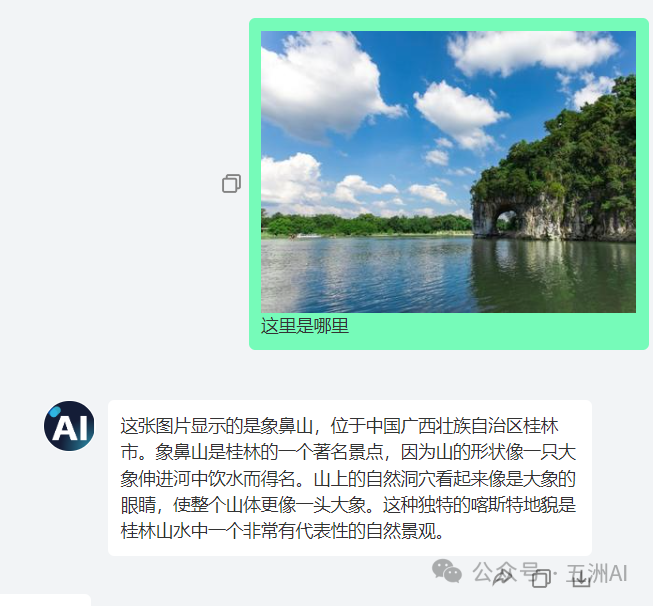Screen dimensions: 653x606
Task: Select the question text 这里是哪里
Action: (x=304, y=326)
